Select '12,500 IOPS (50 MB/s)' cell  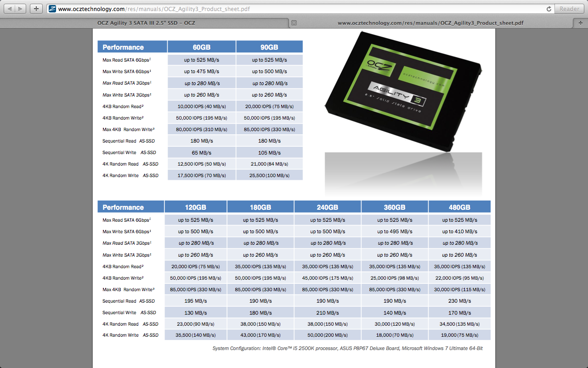pos(202,164)
